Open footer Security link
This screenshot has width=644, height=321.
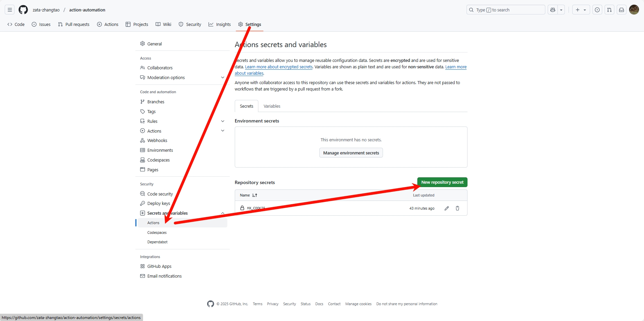tap(289, 304)
